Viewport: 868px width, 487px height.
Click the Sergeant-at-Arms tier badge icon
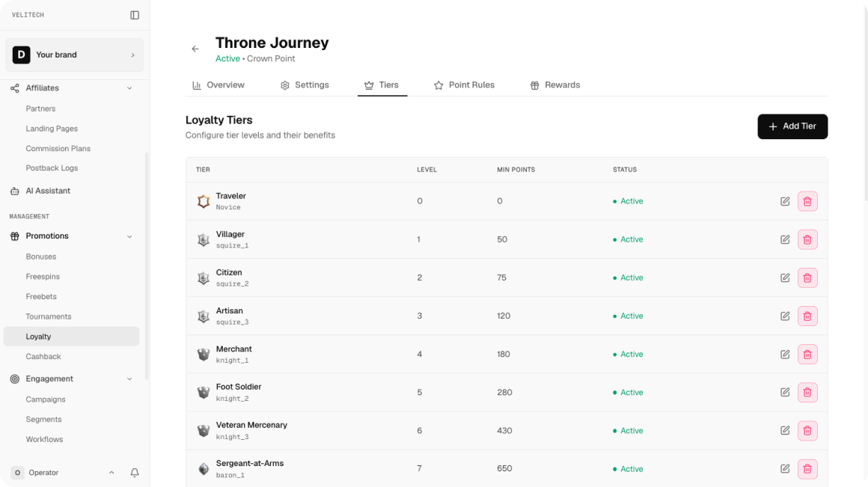204,469
